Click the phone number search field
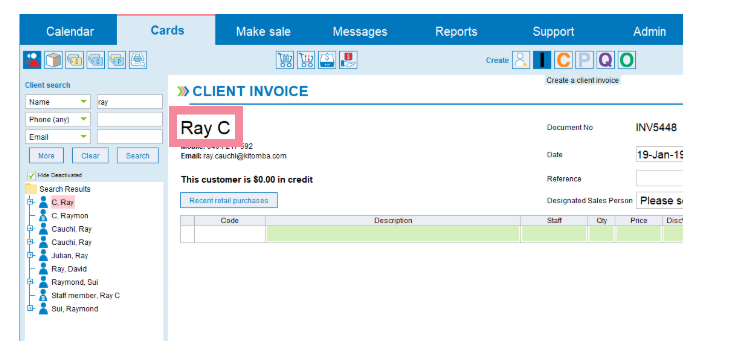This screenshot has height=363, width=750. point(130,120)
